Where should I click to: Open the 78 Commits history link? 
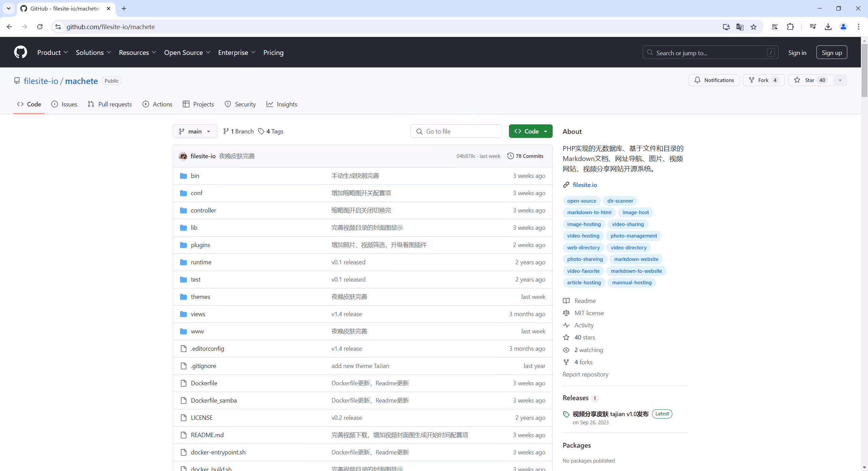coord(525,156)
